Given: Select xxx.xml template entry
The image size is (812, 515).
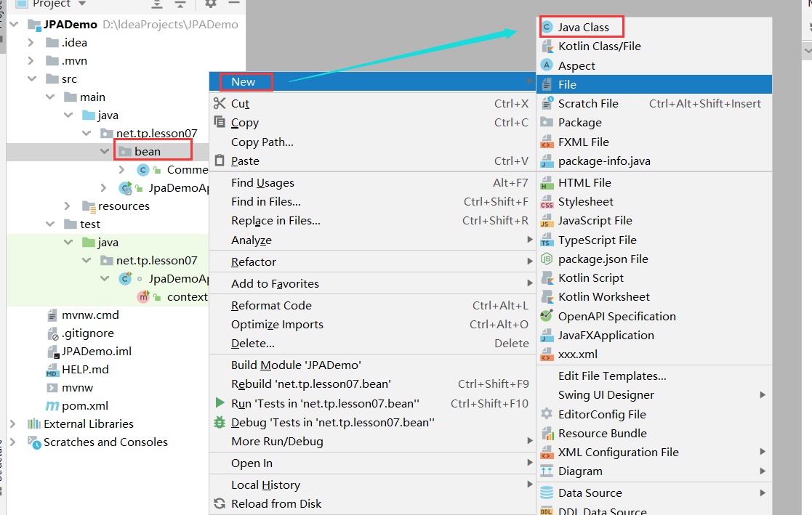Looking at the screenshot, I should [654, 354].
